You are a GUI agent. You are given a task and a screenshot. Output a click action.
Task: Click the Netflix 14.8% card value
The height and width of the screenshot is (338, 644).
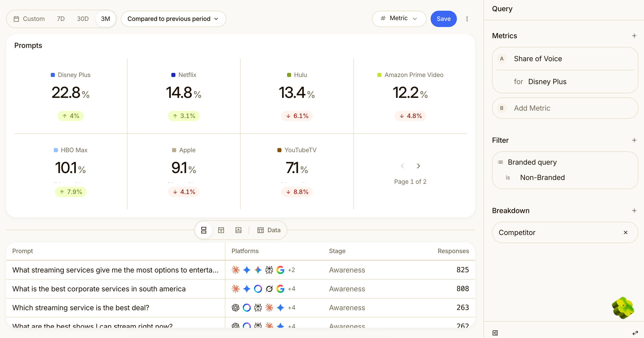point(184,93)
